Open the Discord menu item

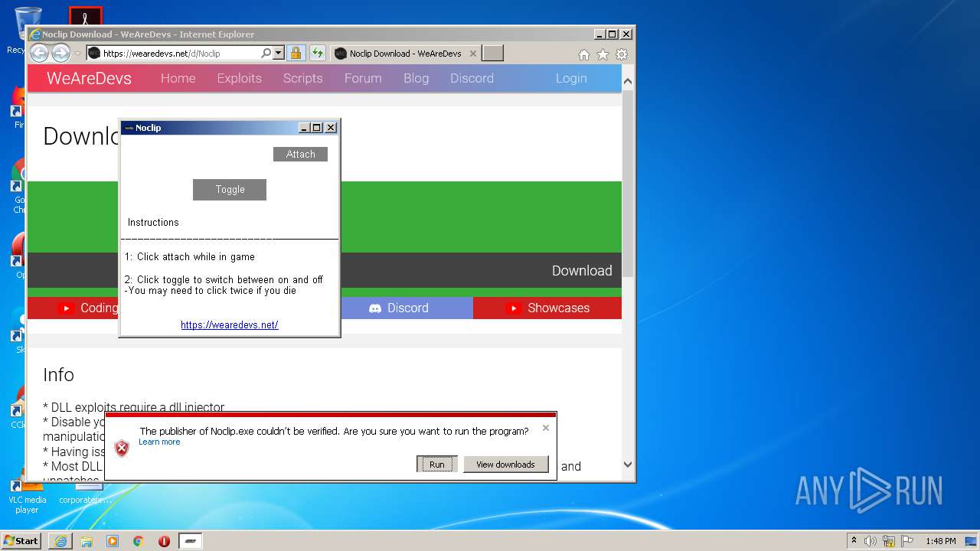click(x=472, y=78)
